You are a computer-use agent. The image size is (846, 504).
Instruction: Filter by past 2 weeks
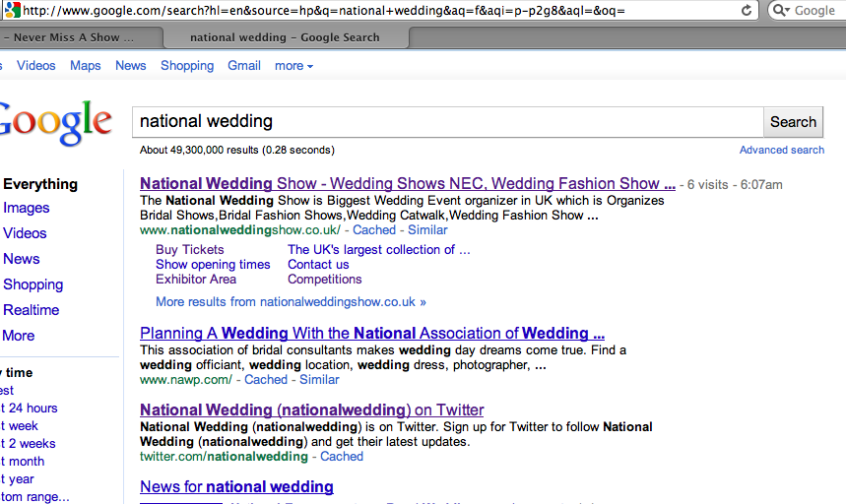pyautogui.click(x=28, y=444)
